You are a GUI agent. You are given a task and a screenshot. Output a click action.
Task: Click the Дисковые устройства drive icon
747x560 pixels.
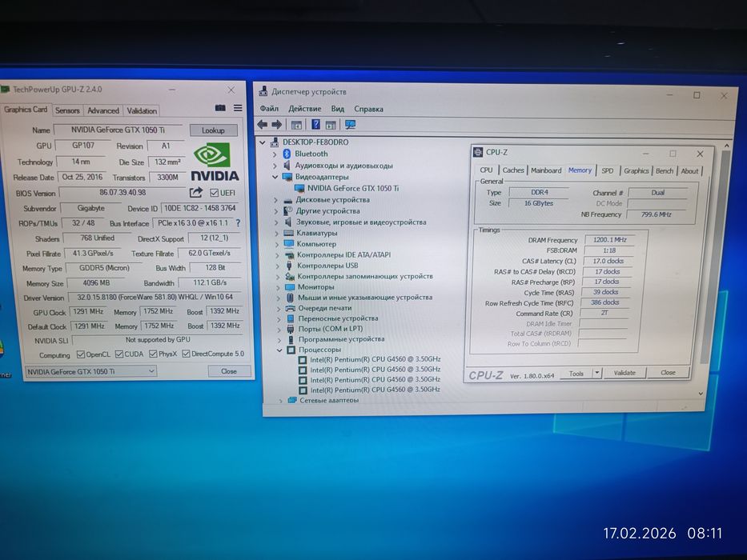(287, 200)
